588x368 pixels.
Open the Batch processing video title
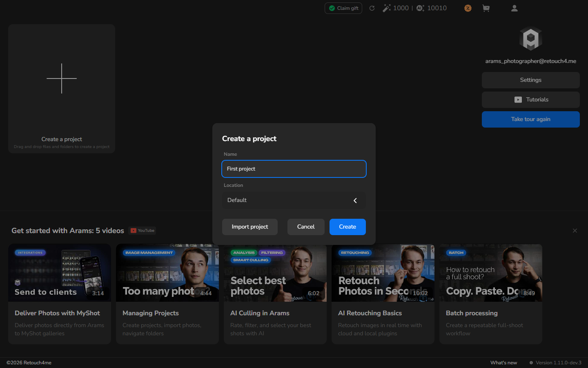(472, 313)
